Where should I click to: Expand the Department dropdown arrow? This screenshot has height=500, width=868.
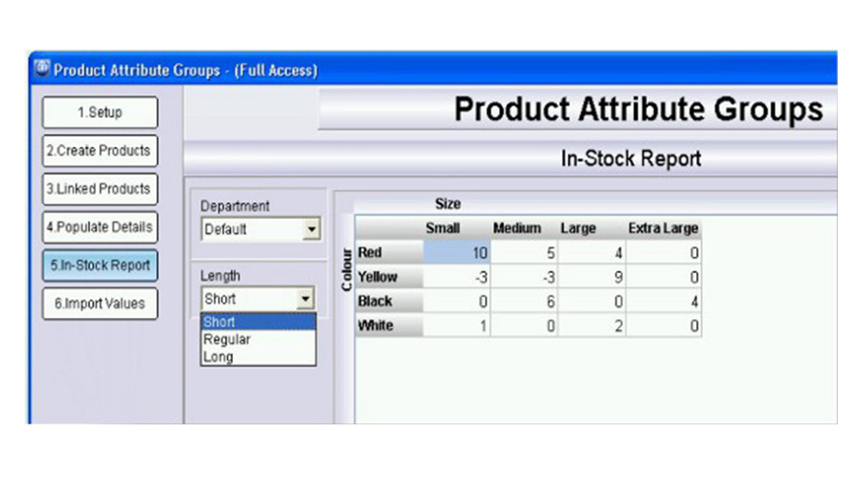311,229
